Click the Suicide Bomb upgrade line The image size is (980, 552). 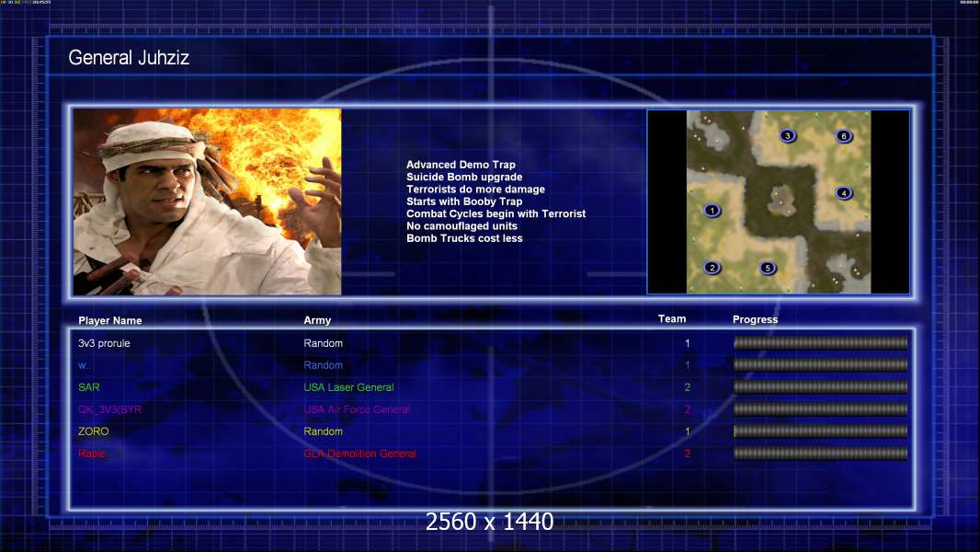pos(464,177)
